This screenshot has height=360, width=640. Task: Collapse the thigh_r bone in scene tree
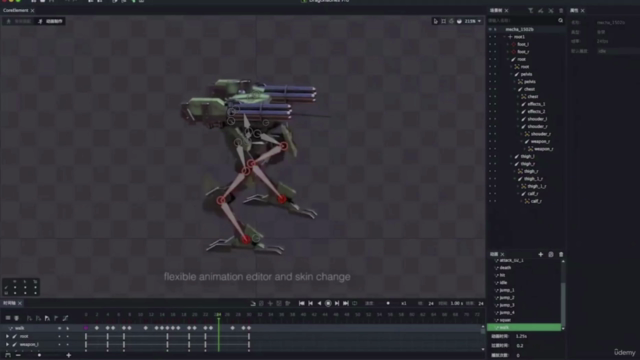[511, 164]
